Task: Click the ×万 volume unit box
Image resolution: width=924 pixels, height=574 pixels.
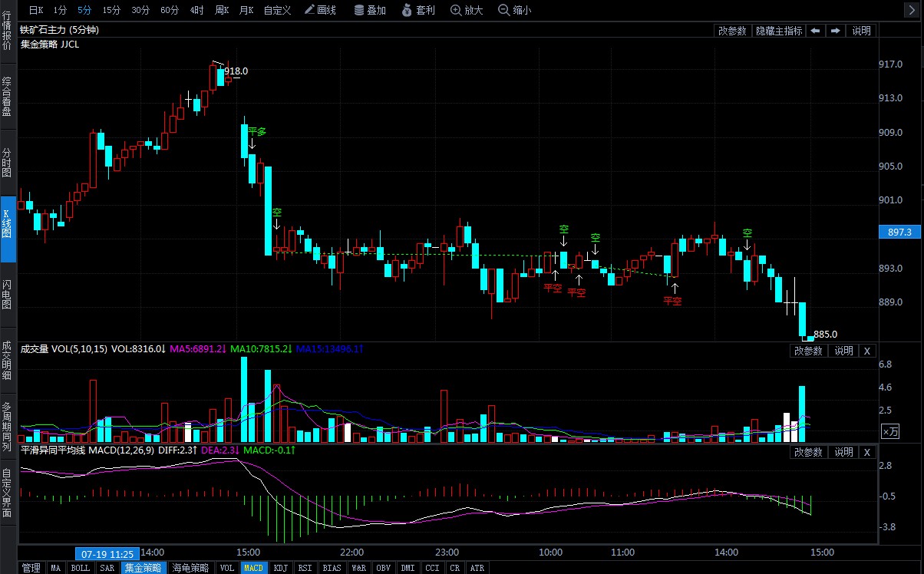Action: click(x=889, y=431)
